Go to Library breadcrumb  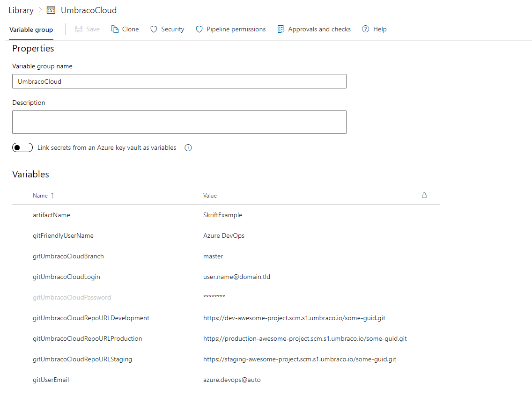pos(21,10)
